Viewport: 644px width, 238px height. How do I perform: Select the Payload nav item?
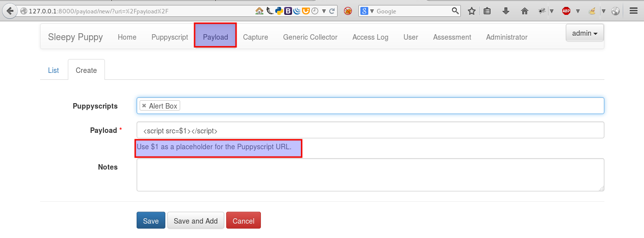[215, 37]
